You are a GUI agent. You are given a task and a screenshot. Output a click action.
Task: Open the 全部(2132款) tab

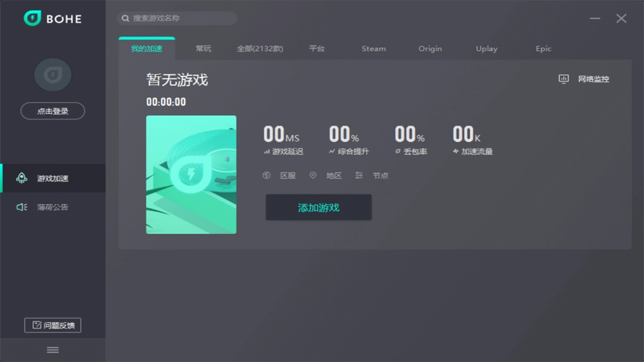pyautogui.click(x=260, y=48)
